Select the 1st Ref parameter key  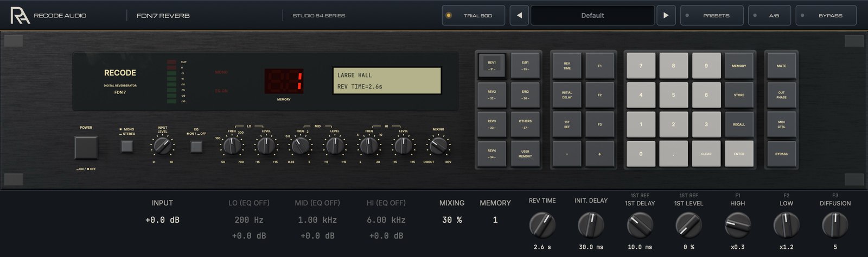tap(567, 124)
